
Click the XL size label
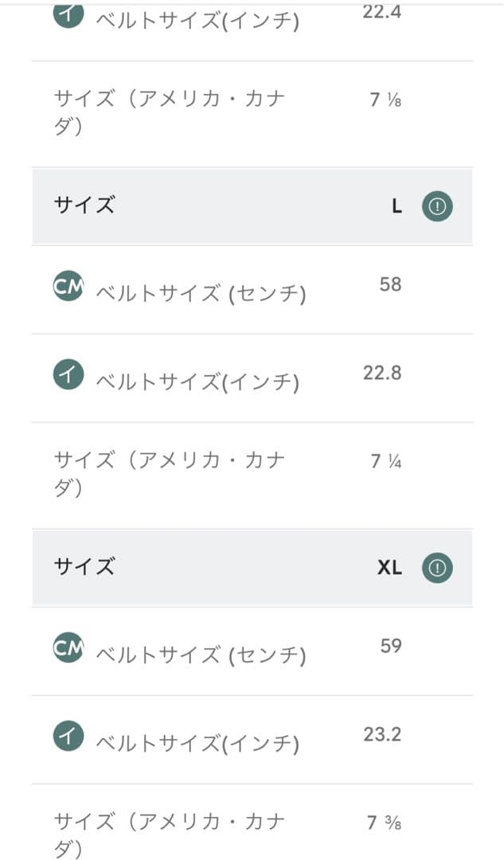tap(389, 568)
